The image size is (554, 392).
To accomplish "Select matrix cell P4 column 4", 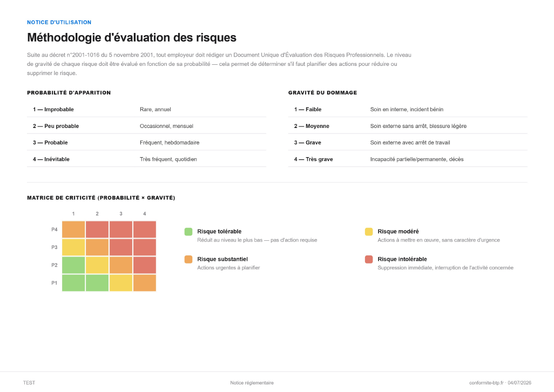I will [x=145, y=229].
